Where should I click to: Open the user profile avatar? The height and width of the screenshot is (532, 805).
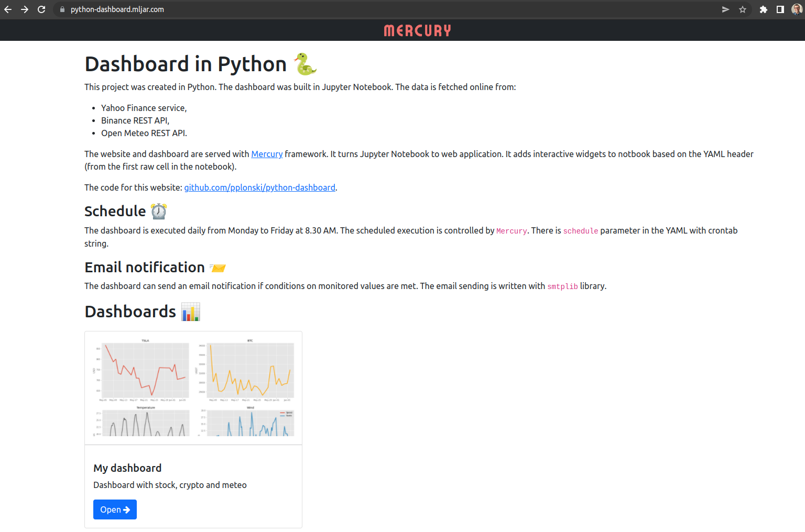pyautogui.click(x=797, y=9)
